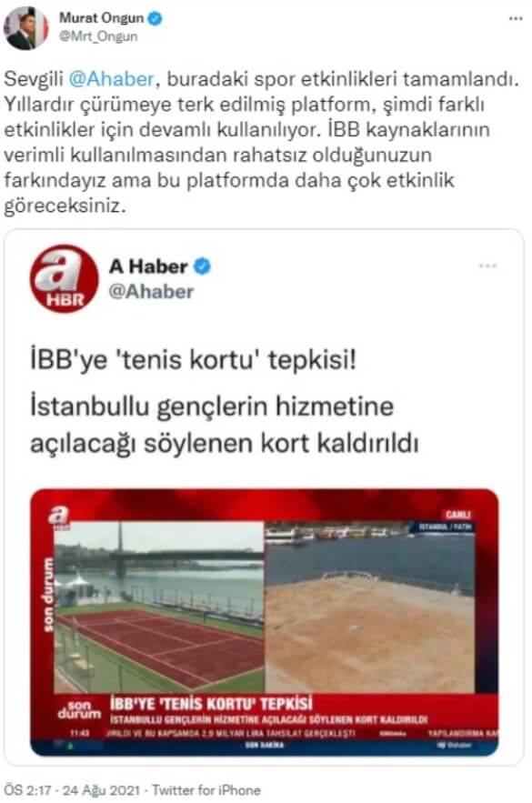
Task: Open Murat Ongun's profile avatar
Action: [25, 28]
